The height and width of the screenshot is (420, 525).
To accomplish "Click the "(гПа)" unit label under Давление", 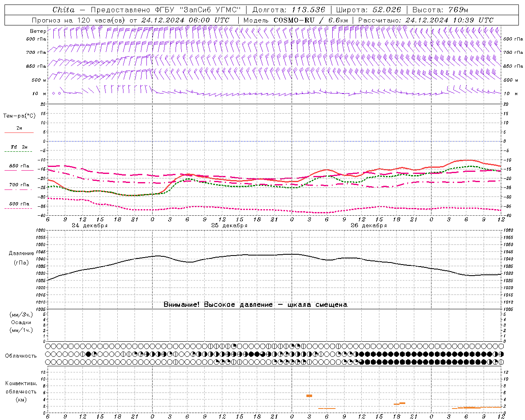I will pyautogui.click(x=21, y=263).
